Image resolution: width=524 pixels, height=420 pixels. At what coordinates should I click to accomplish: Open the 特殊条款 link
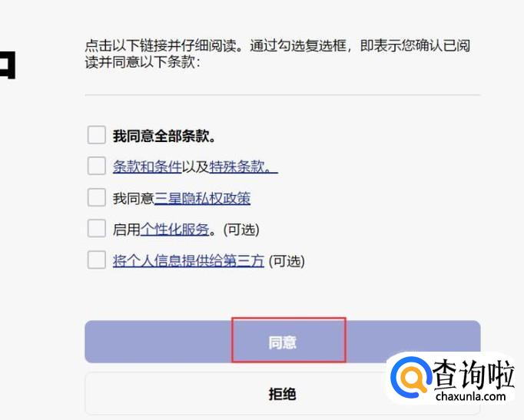243,167
